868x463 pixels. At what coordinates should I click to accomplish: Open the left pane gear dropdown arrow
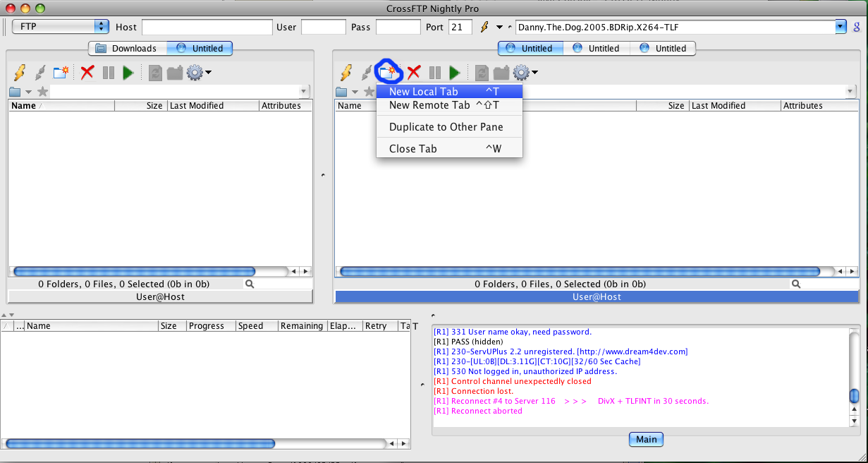[x=208, y=73]
